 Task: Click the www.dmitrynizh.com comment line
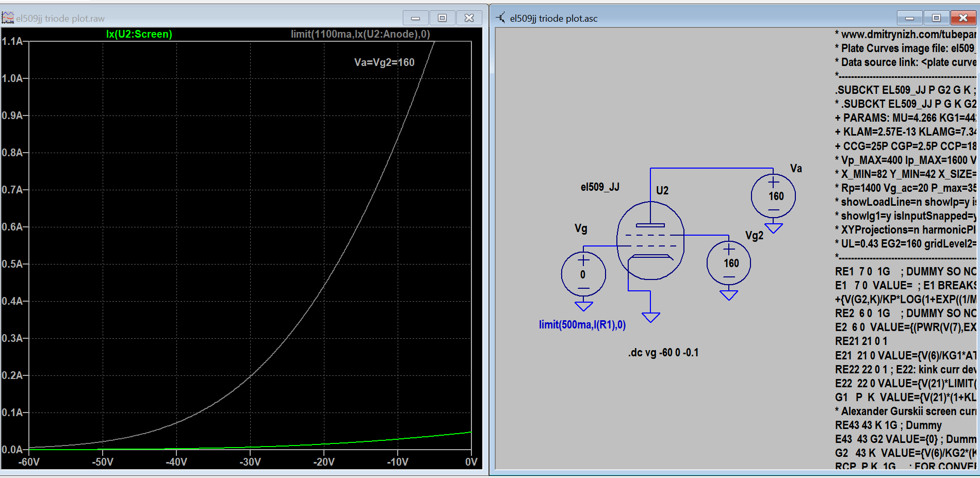(x=906, y=35)
